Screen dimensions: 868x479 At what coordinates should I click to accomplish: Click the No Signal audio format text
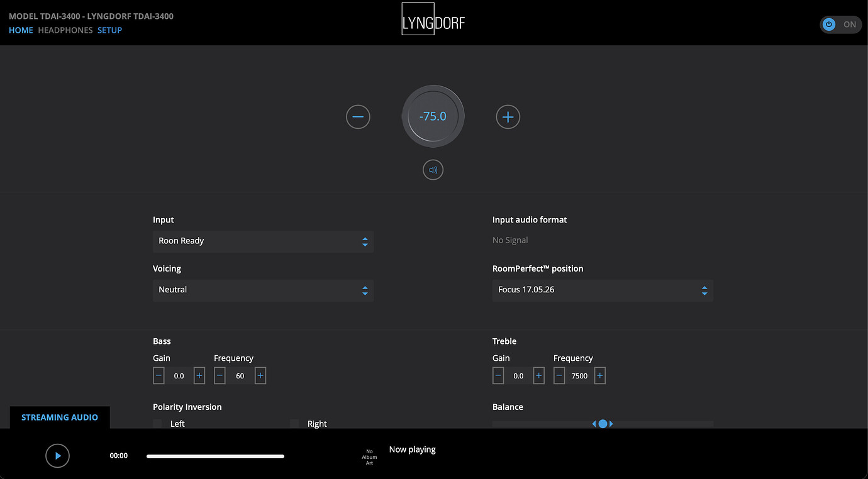click(510, 240)
